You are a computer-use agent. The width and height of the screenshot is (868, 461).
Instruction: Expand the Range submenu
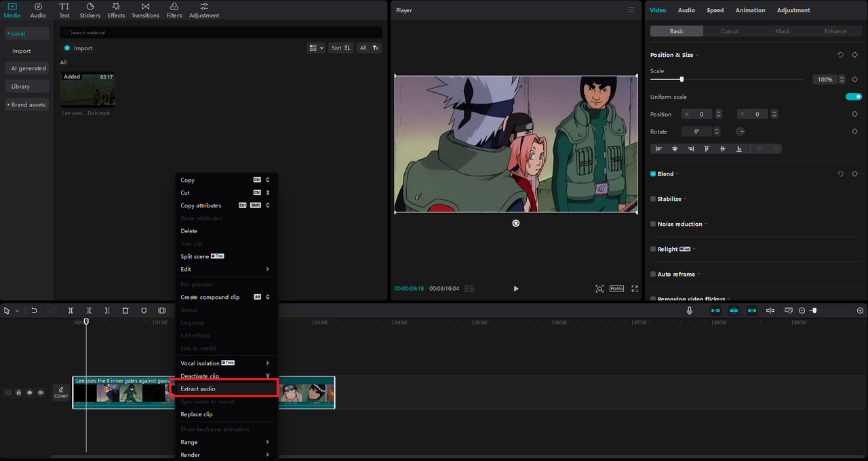click(x=226, y=442)
